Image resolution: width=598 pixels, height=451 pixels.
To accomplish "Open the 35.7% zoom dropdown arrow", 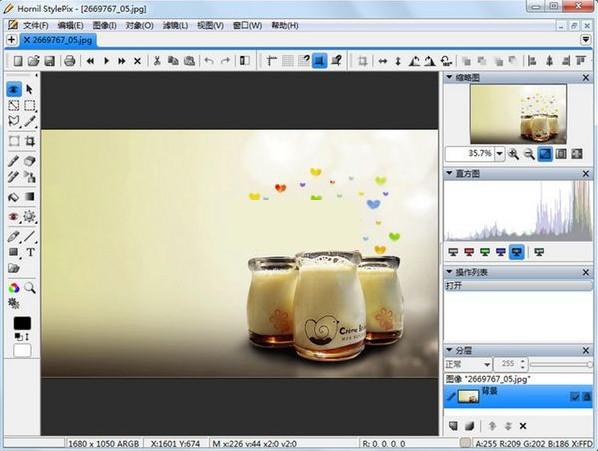I will pyautogui.click(x=499, y=154).
